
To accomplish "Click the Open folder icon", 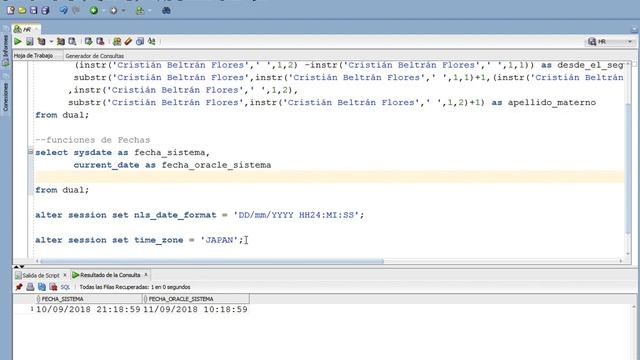I will click(22, 10).
